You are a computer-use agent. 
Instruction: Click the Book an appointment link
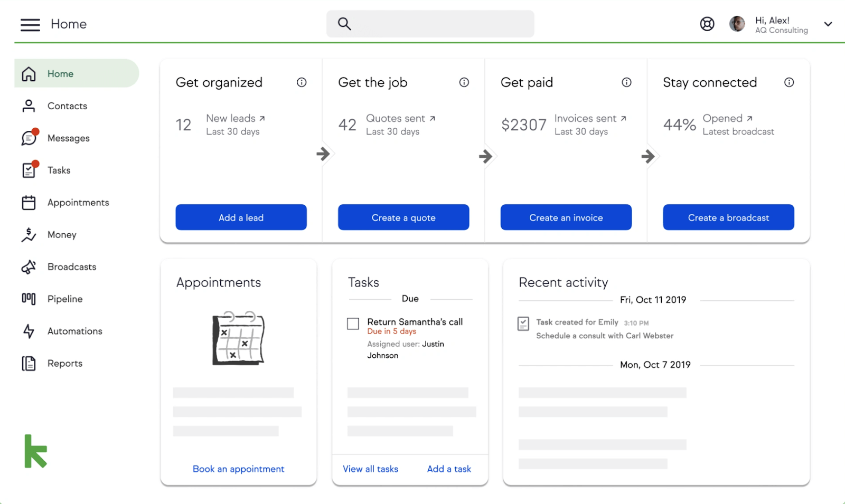tap(239, 469)
